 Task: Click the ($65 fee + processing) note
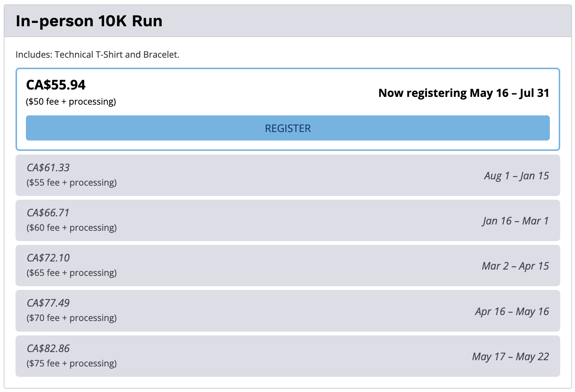(x=71, y=273)
